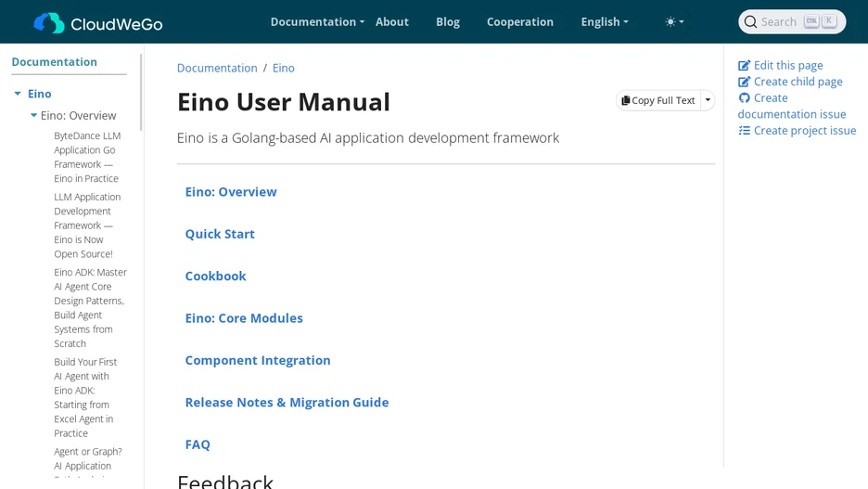Open the About menu item
Viewport: 868px width, 489px height.
pyautogui.click(x=392, y=22)
